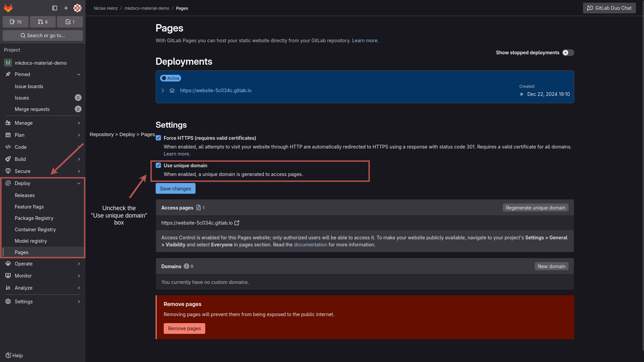Open deployment URL in Deployments card
The height and width of the screenshot is (362, 644).
coord(216,90)
